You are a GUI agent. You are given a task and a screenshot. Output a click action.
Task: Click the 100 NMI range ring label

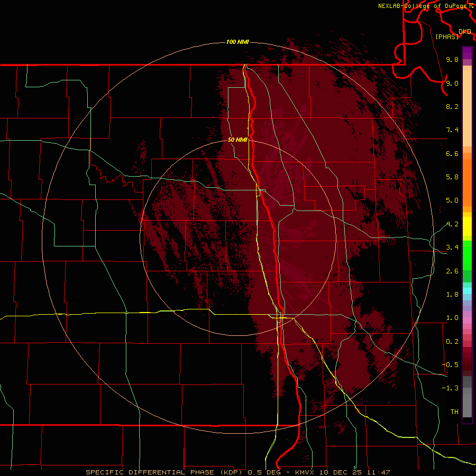237,42
